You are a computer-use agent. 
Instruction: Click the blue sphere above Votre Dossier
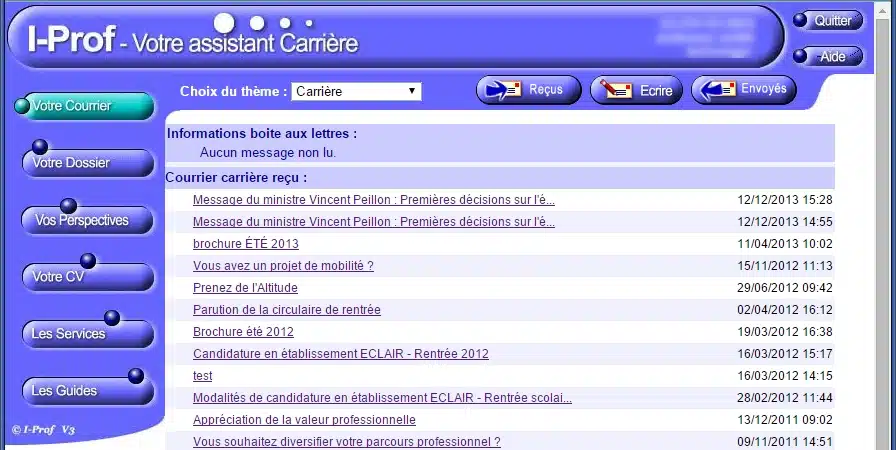point(40,147)
